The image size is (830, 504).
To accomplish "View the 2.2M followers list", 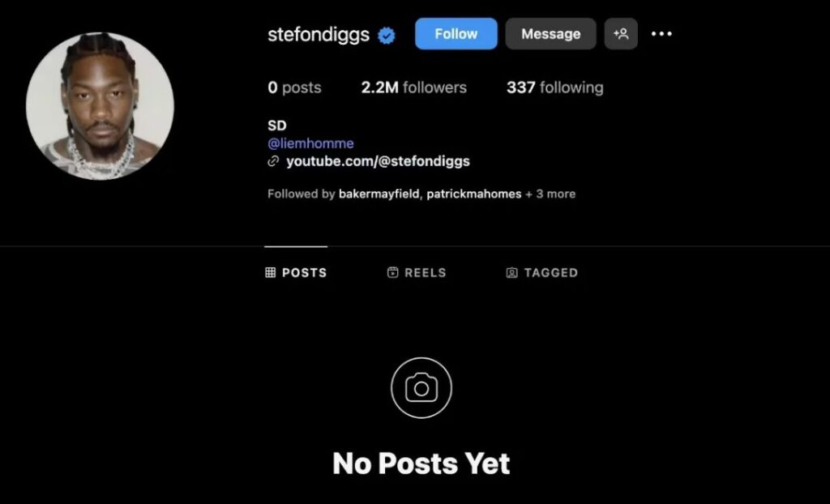I will pyautogui.click(x=414, y=88).
